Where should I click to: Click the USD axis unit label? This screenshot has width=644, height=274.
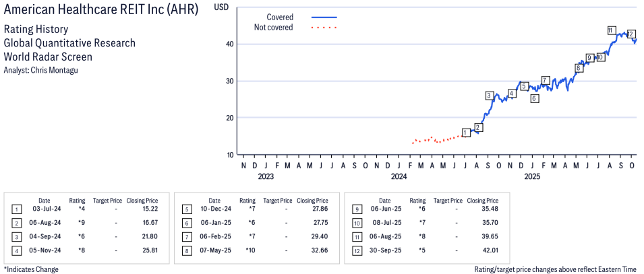(x=221, y=7)
